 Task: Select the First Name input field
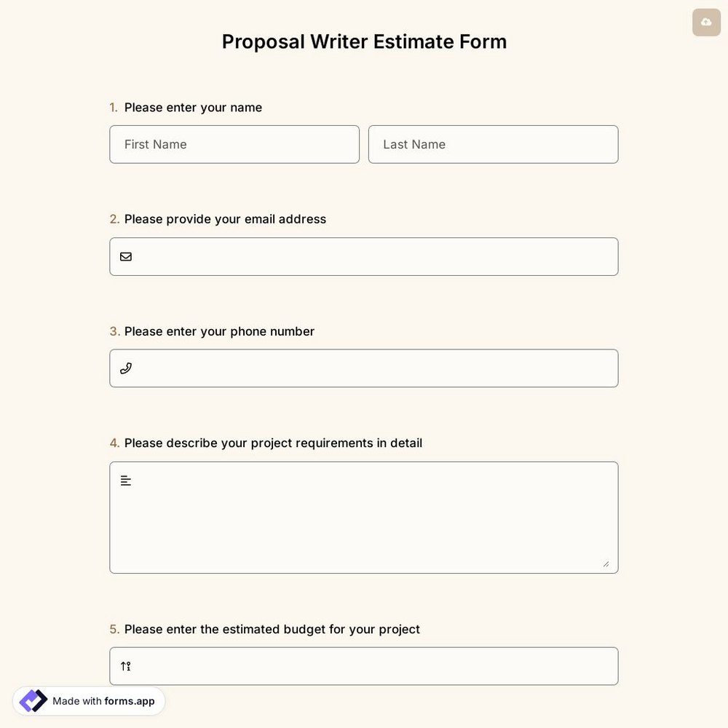click(x=234, y=144)
